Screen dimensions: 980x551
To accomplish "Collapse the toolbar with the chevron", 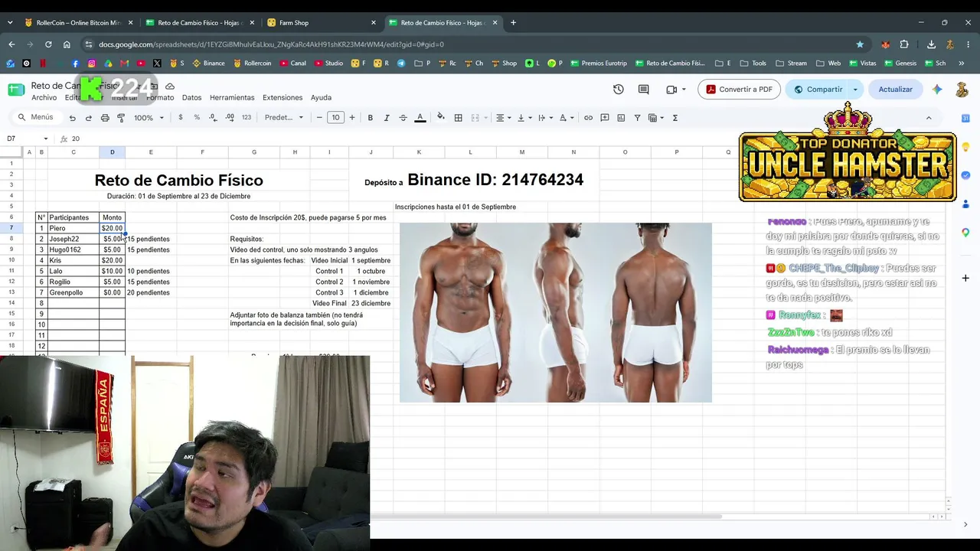I will 929,118.
